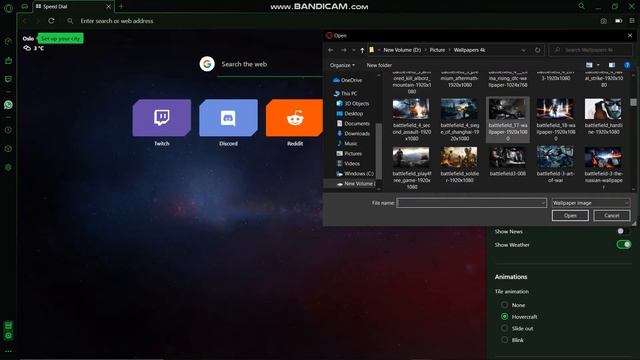Open History clock icon in sidebar

(8, 130)
